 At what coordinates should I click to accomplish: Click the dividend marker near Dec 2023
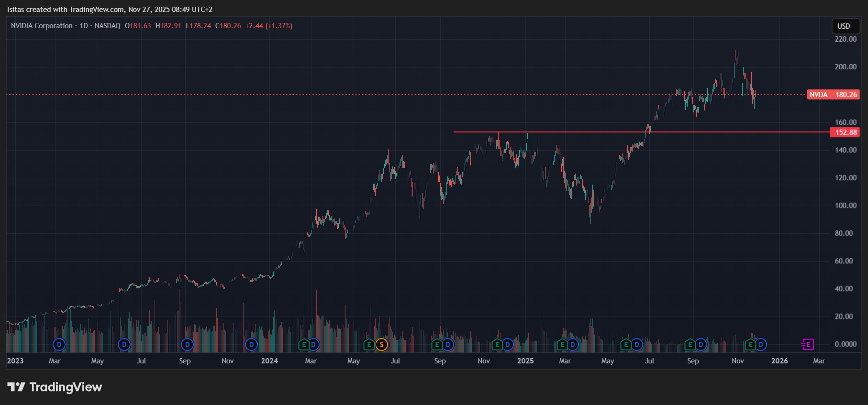pos(251,344)
